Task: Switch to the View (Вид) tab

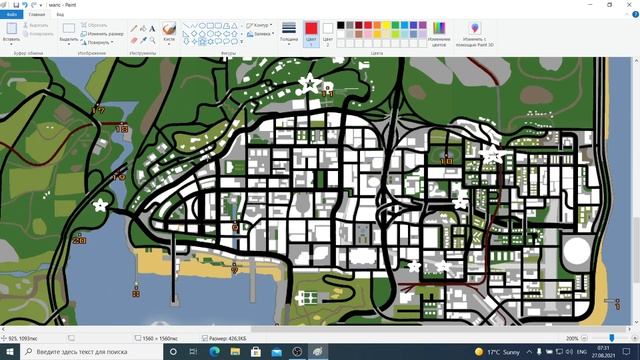Action: pyautogui.click(x=60, y=14)
